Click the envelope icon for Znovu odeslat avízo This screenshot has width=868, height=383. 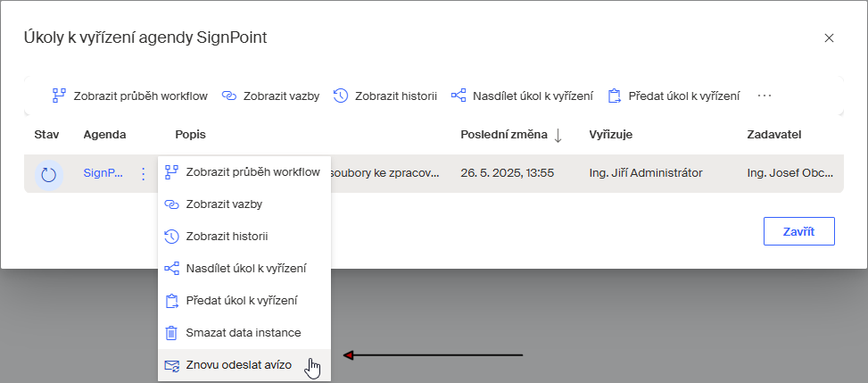[x=172, y=364]
